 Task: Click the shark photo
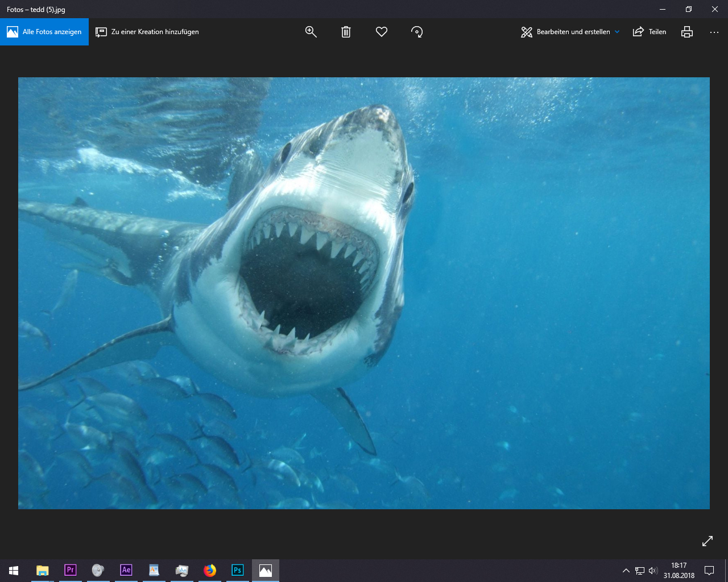pos(364,293)
